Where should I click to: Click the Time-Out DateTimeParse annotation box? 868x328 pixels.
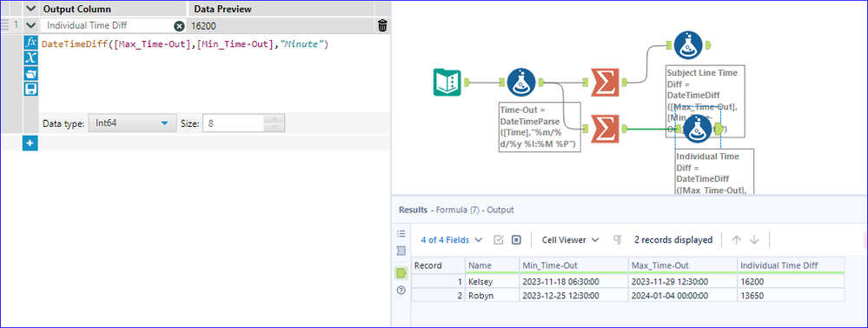(x=540, y=127)
